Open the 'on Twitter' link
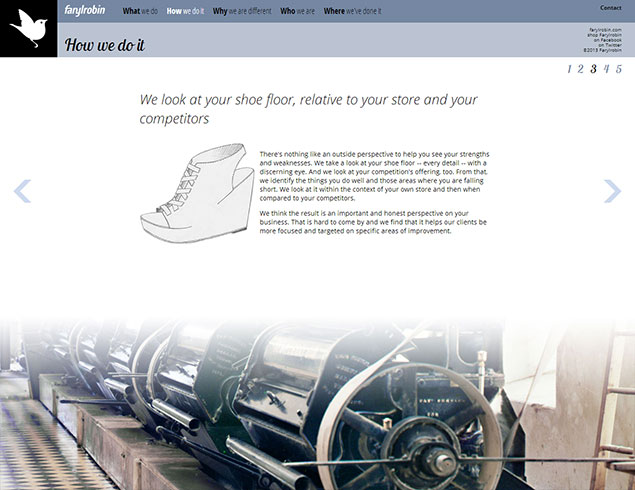Screen dimensions: 635x490 610,45
